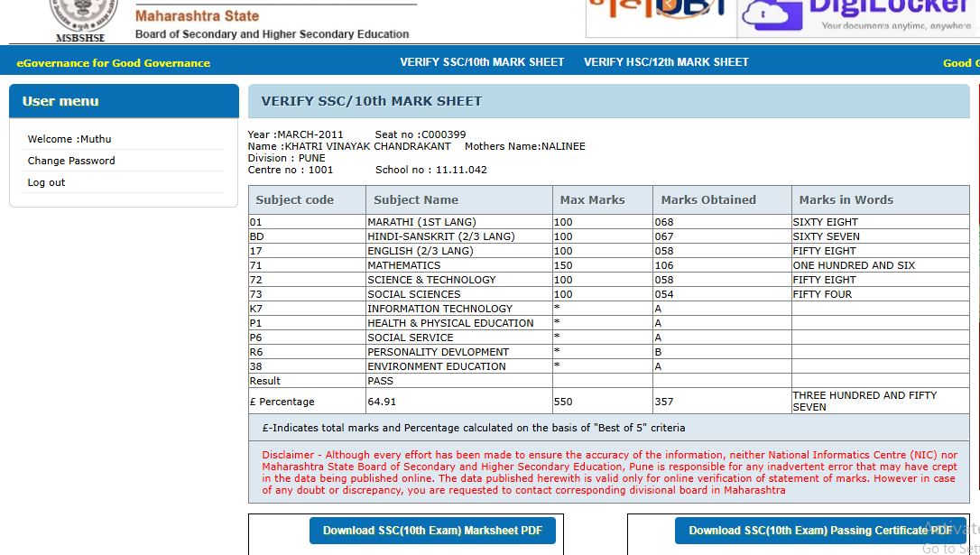
Task: Click the Maharashtra State board title
Action: [197, 16]
